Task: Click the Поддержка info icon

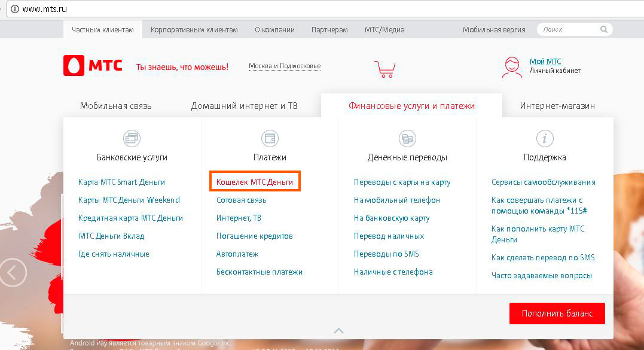Action: tap(545, 138)
